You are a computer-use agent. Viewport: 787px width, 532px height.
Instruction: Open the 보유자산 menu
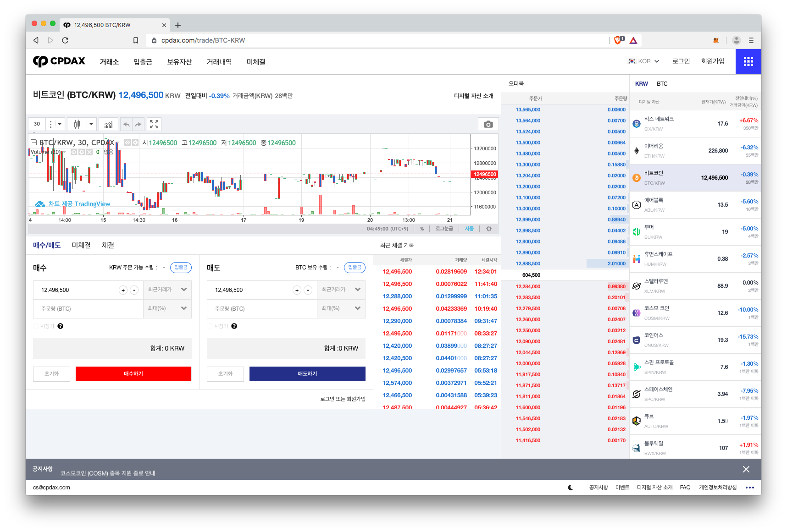click(179, 62)
